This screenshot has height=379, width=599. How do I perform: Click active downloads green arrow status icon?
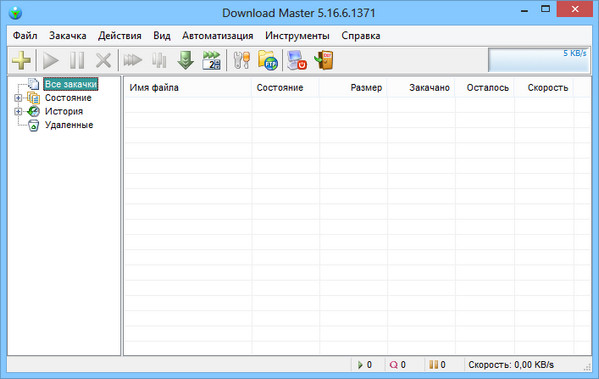(x=360, y=365)
